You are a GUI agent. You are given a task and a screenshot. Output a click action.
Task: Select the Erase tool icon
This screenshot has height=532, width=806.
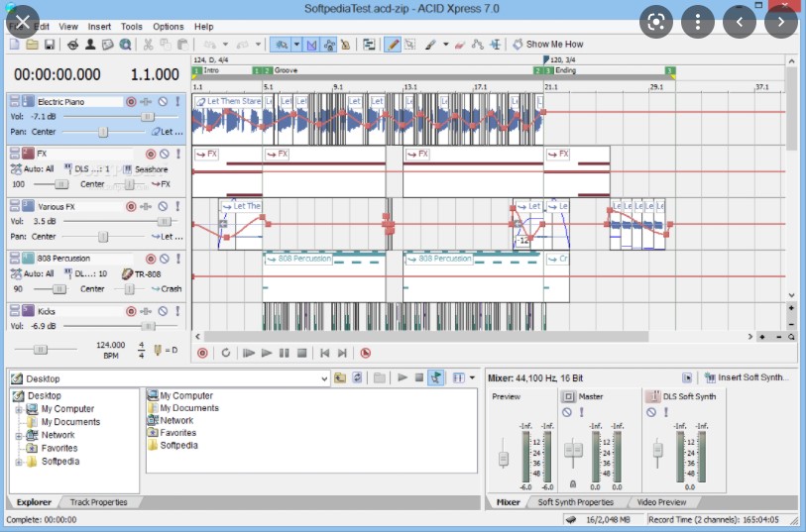click(460, 45)
